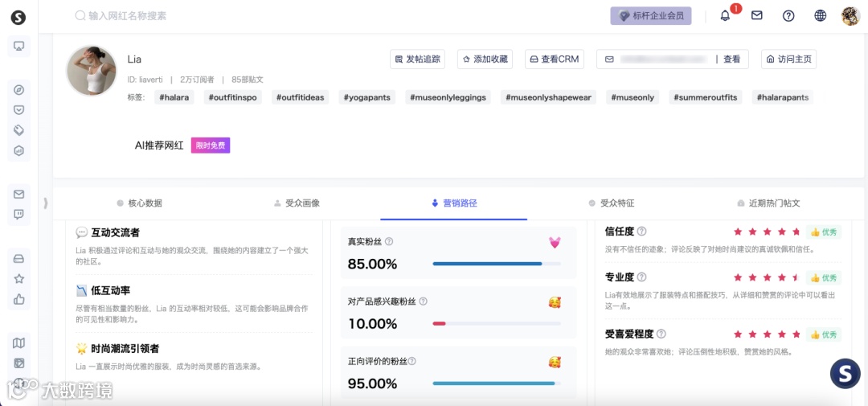868x406 pixels.
Task: Open the help question mark icon
Action: click(x=788, y=16)
